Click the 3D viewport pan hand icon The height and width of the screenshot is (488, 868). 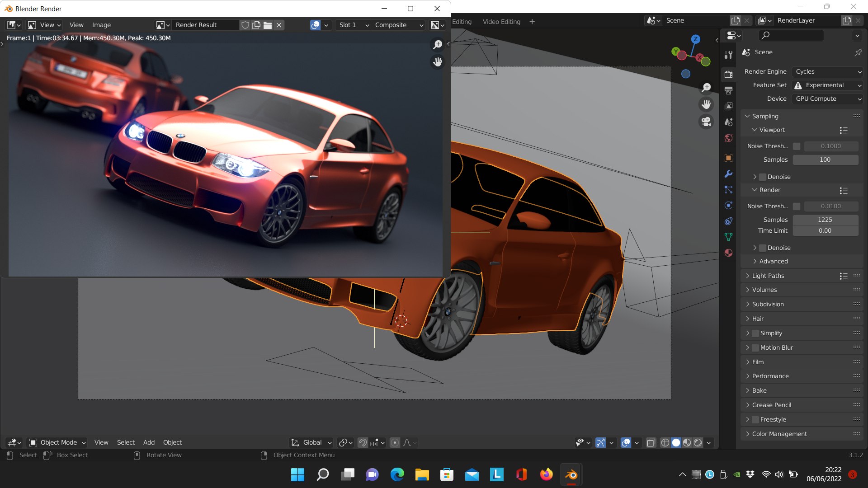click(x=706, y=104)
